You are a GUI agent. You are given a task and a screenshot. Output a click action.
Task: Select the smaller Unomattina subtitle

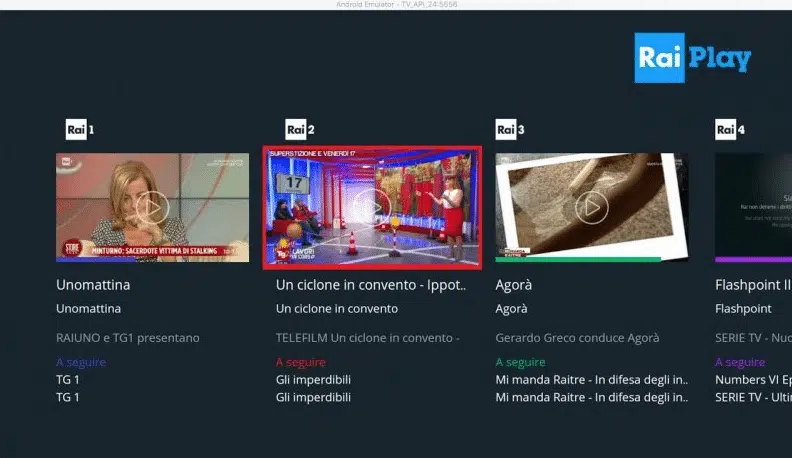tap(88, 309)
